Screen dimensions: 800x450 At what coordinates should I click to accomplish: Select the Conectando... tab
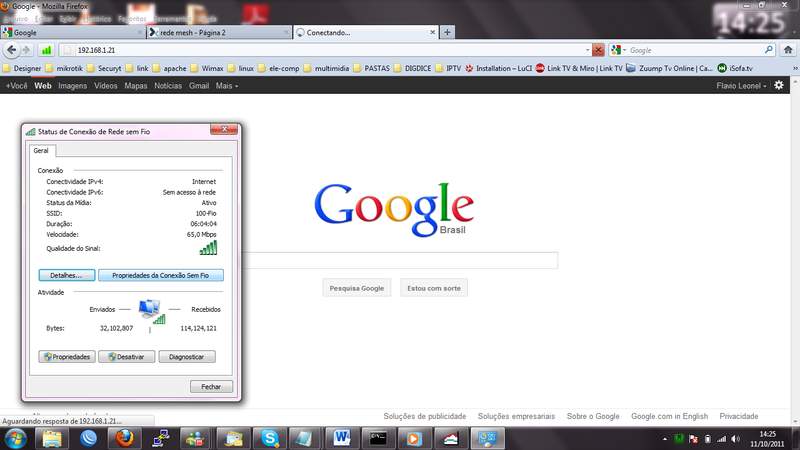tap(365, 32)
